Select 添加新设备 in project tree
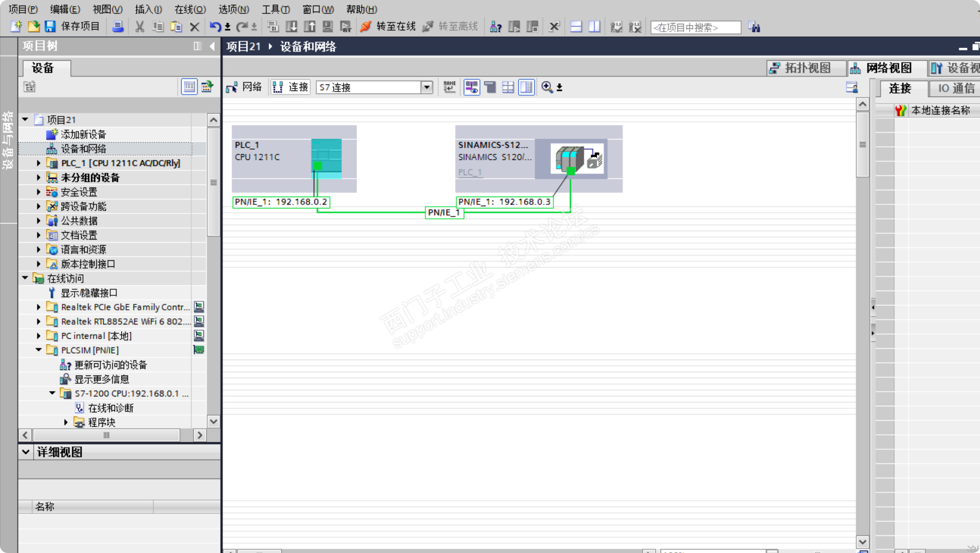The height and width of the screenshot is (553, 980). click(83, 134)
